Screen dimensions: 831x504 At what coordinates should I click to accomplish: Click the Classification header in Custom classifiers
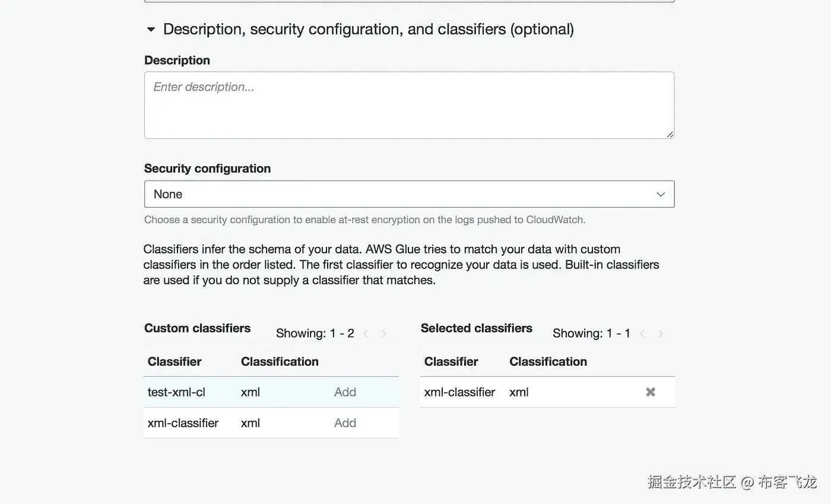tap(280, 362)
